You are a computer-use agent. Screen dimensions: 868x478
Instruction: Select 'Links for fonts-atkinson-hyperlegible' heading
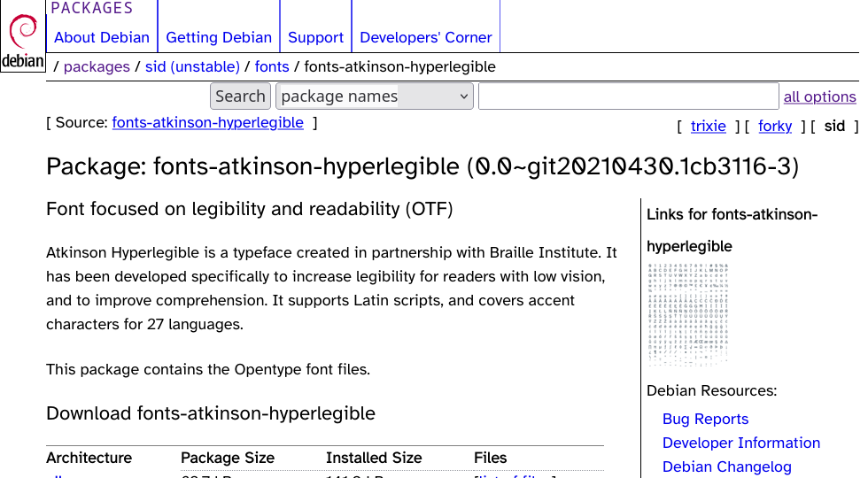(732, 230)
